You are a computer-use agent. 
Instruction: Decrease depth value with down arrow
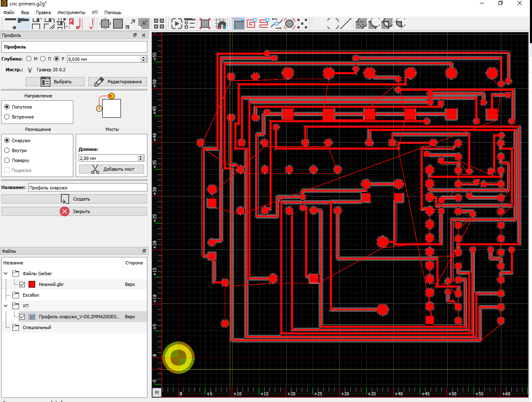click(x=144, y=61)
